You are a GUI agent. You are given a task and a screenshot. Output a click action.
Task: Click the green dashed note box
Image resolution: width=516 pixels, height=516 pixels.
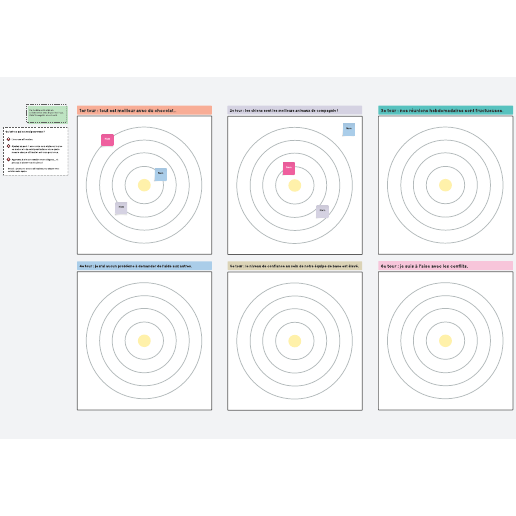click(47, 114)
